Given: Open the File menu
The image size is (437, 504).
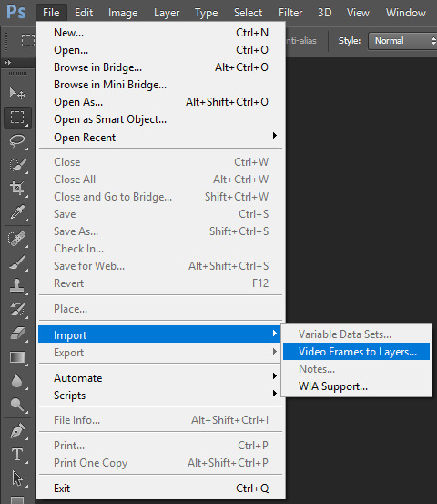Looking at the screenshot, I should point(51,13).
